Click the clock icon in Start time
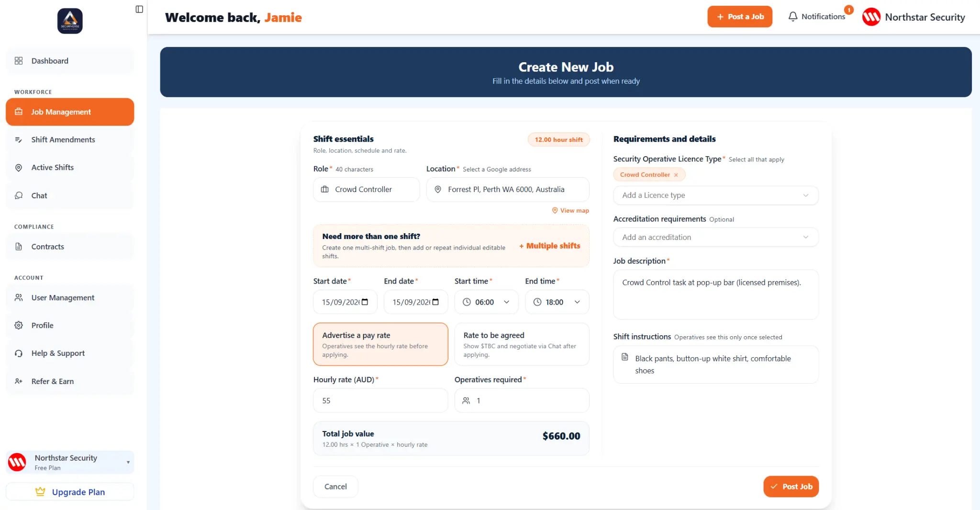This screenshot has width=980, height=510. (x=467, y=302)
